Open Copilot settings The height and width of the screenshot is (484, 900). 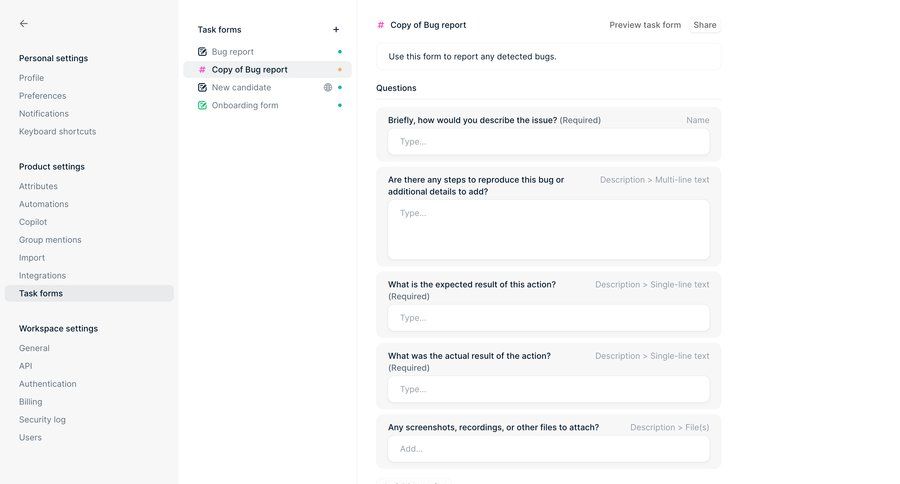33,222
